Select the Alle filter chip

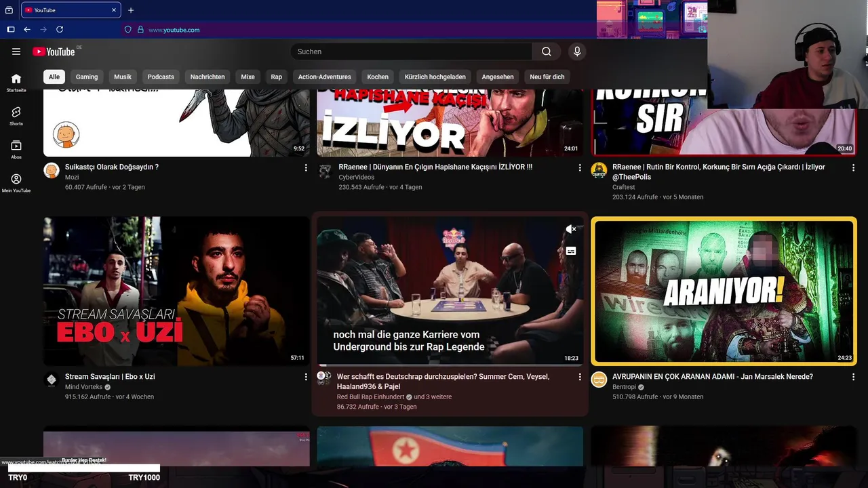click(54, 77)
